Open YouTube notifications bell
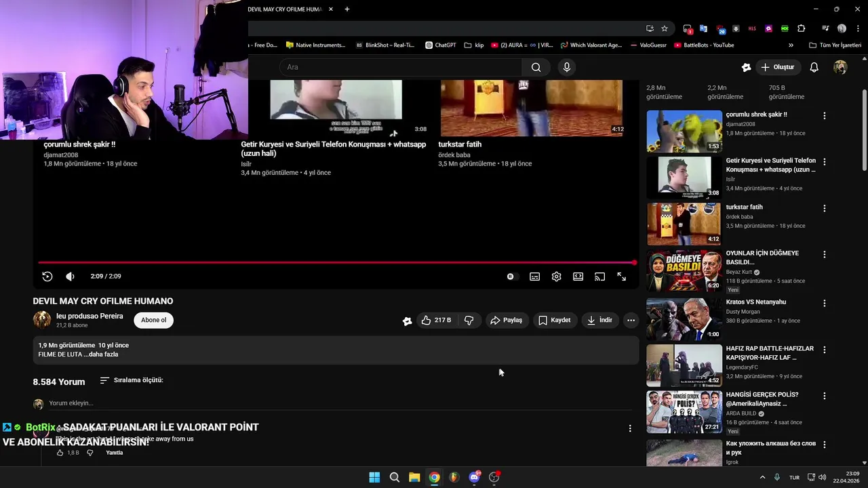 (814, 67)
